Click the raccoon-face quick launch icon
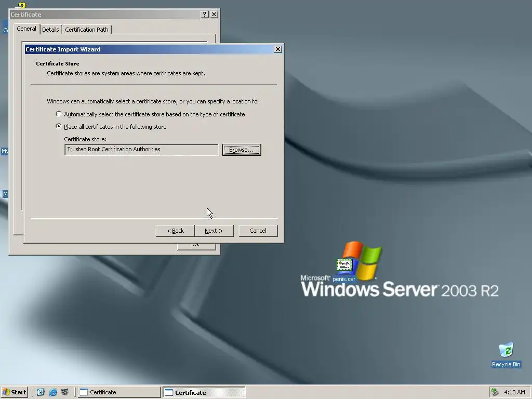The height and width of the screenshot is (399, 532). (x=65, y=392)
